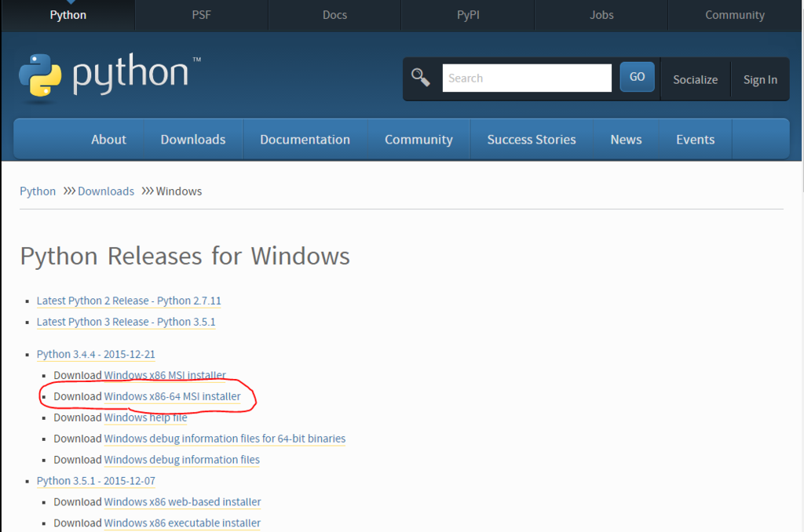Download the Windows x86 executable installer
The image size is (804, 532).
[x=182, y=523]
